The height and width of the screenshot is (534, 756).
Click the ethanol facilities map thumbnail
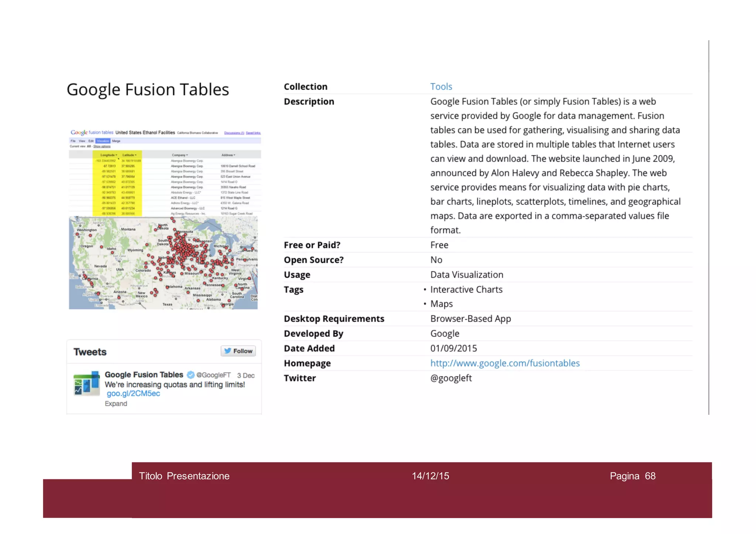click(163, 263)
